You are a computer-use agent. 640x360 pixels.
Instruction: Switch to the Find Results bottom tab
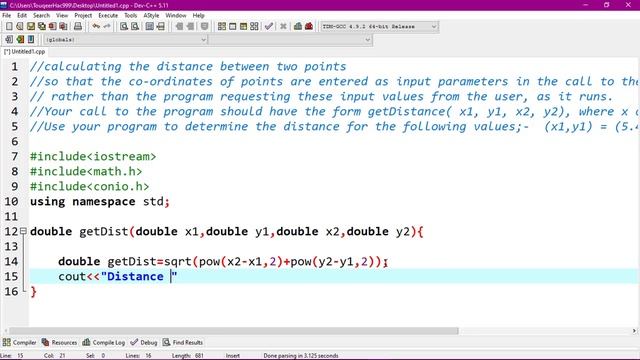coord(183,342)
